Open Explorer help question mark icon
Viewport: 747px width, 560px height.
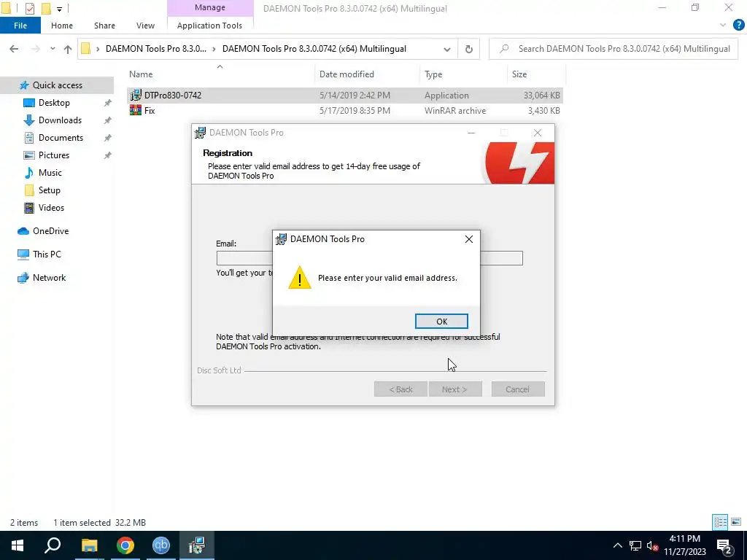click(738, 26)
